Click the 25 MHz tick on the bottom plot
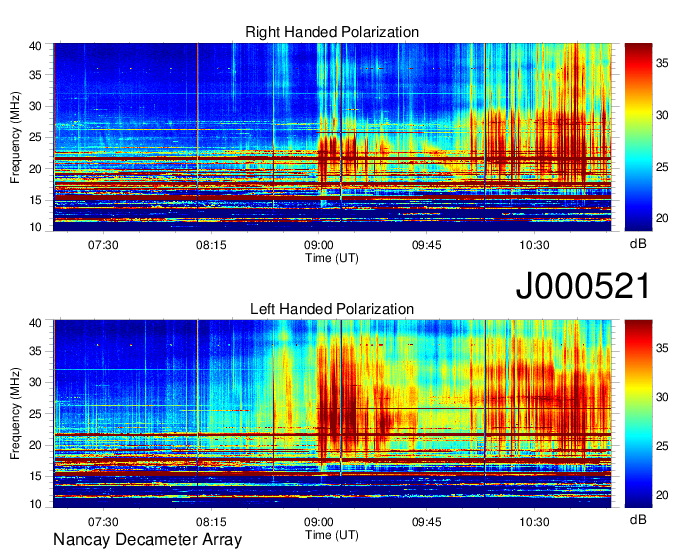This screenshot has height=552, width=680. click(x=36, y=414)
